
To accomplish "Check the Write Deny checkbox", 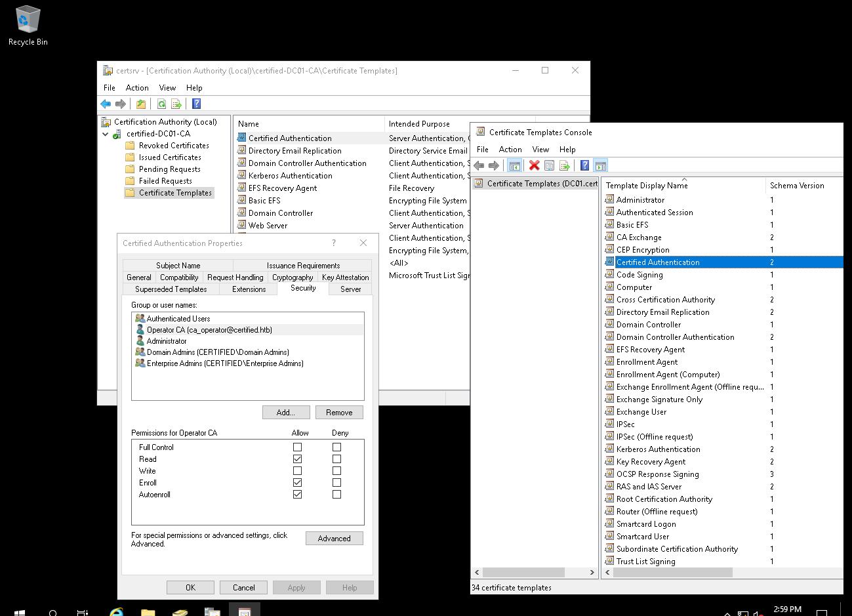I will pos(336,471).
